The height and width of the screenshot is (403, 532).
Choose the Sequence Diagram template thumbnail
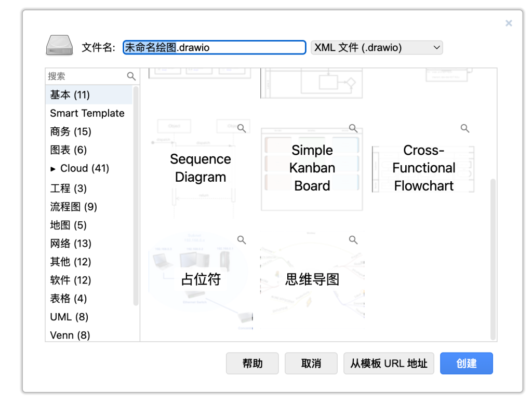tap(201, 168)
